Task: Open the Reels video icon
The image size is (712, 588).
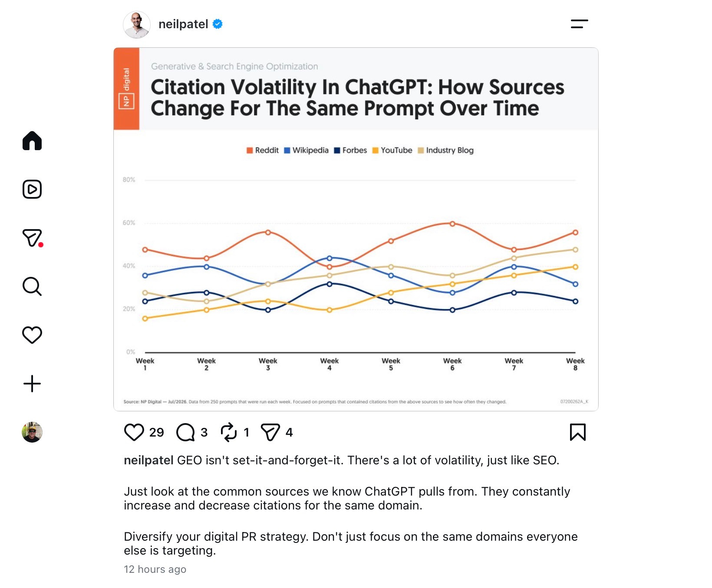Action: coord(32,189)
